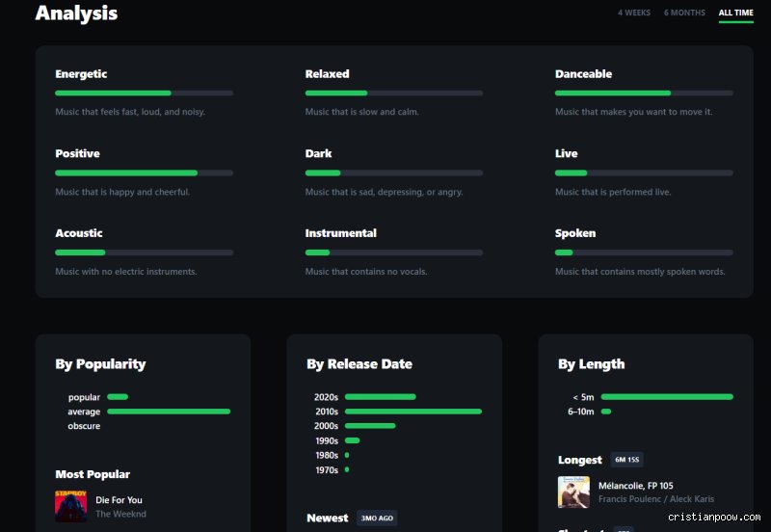Switch to the 6 Months tab
Screen dimensions: 771x532
[x=684, y=13]
